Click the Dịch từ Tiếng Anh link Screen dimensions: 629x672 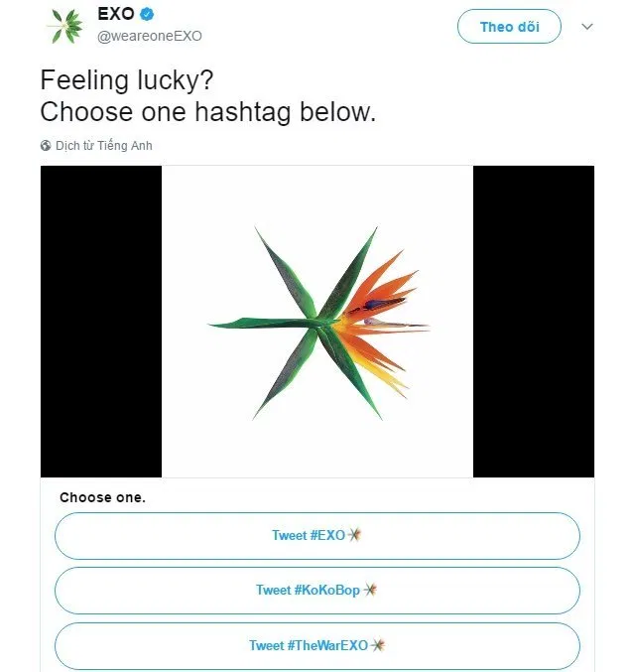[x=103, y=146]
